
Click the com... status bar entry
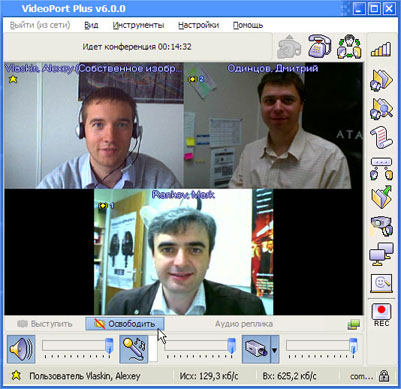click(361, 376)
